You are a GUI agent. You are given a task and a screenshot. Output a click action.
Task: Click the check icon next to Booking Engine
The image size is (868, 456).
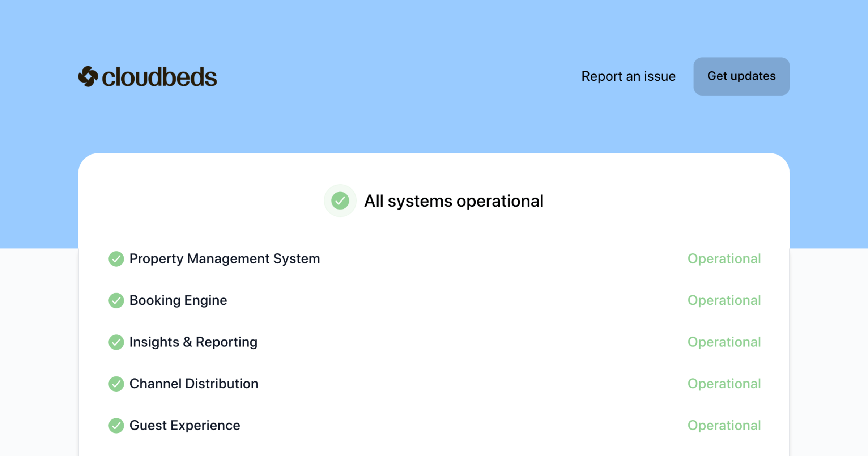[116, 300]
